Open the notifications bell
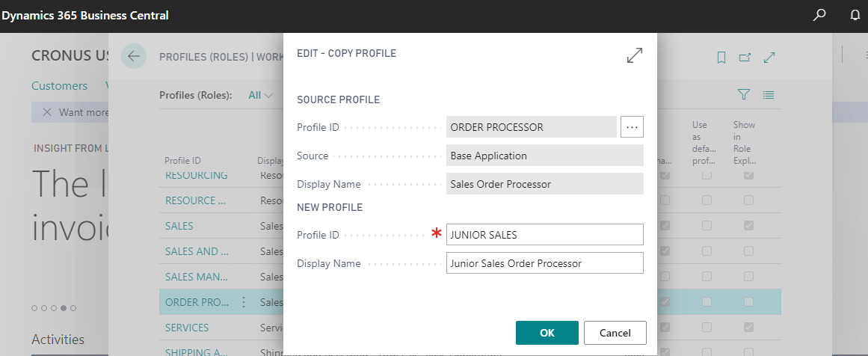Viewport: 868px width, 356px height. pyautogui.click(x=855, y=15)
